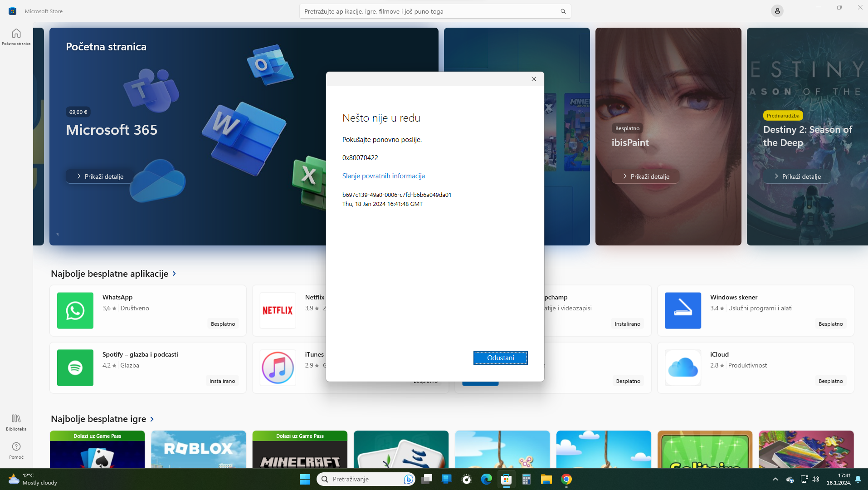Open Google Chrome from the taskbar
The image size is (868, 490).
[x=566, y=479]
